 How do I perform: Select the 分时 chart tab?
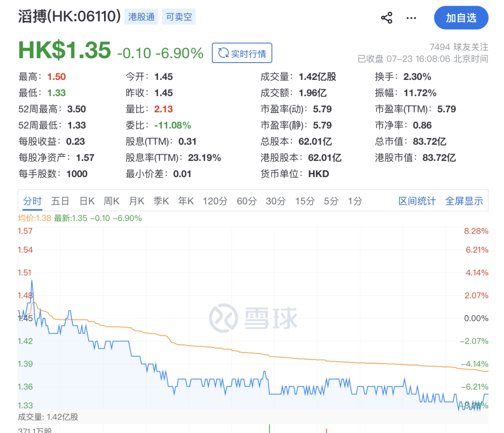click(x=32, y=201)
